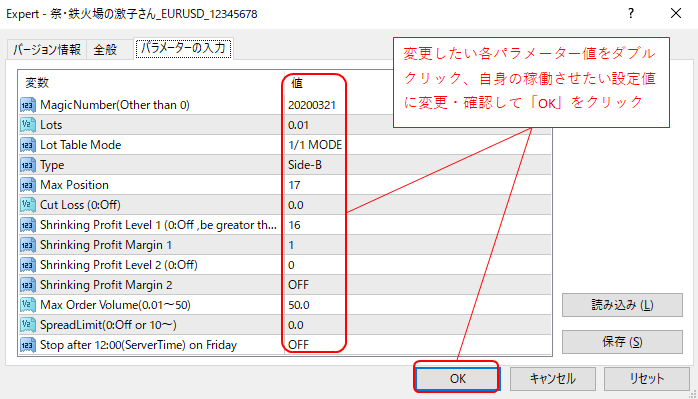Viewport: 698px width, 399px height.
Task: Click the Max Position label
Action: pos(74,185)
